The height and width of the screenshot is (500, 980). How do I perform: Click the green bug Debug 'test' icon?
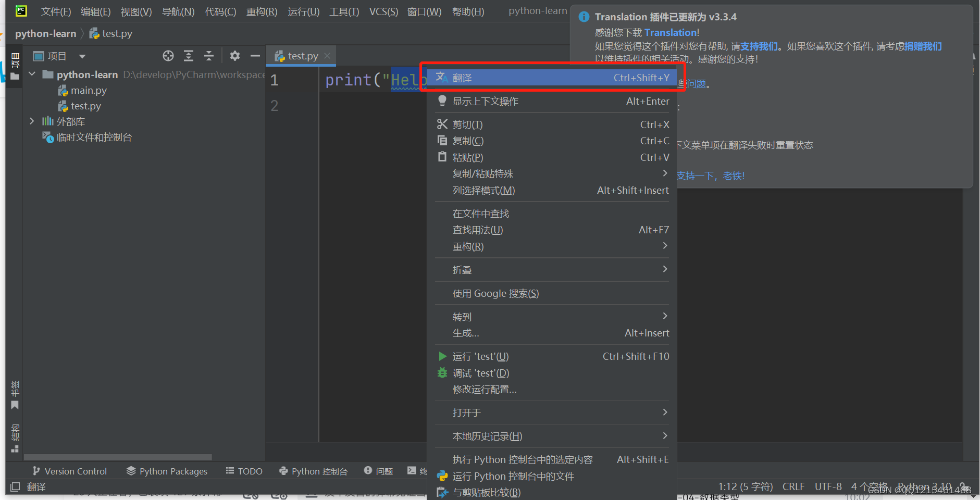(442, 372)
